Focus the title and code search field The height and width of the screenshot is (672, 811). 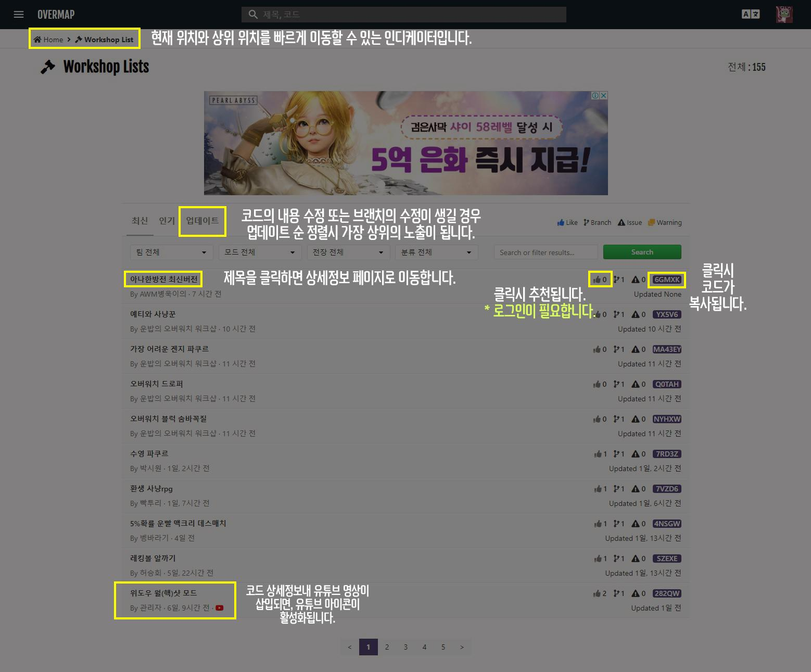click(403, 15)
